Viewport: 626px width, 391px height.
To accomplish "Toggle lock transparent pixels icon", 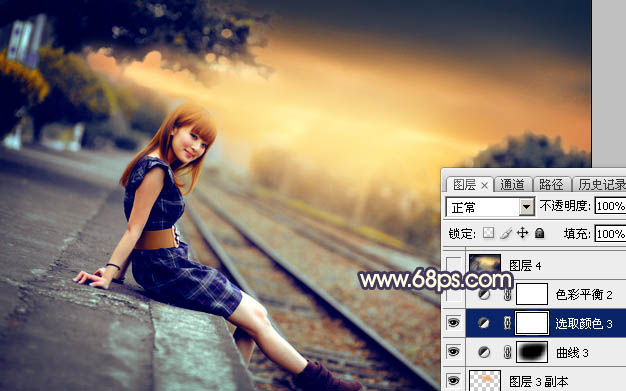I will (488, 233).
